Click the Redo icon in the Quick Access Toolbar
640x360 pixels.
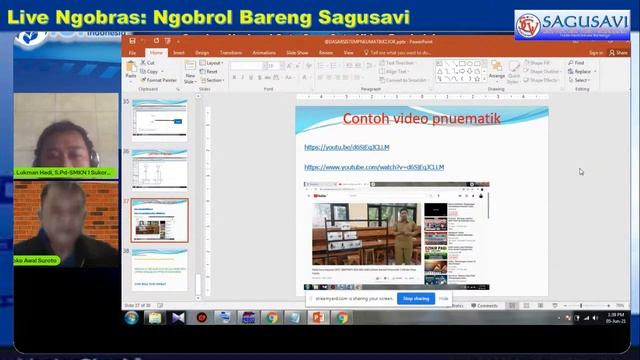pos(156,41)
